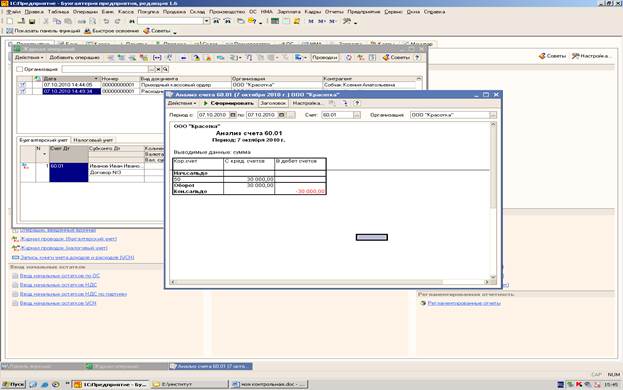The height and width of the screenshot is (390, 623).
Task: Click the refresh icon in journal toolbar
Action: click(348, 58)
